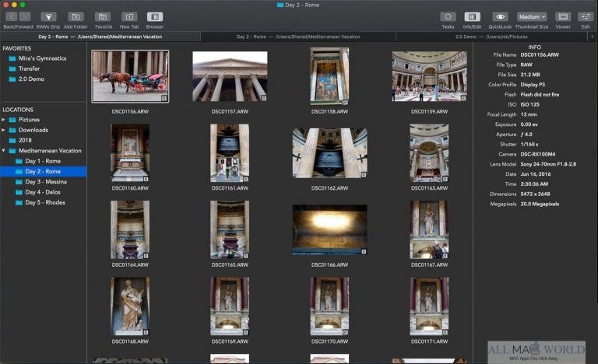Click lens value Sony 24-70mm F1.8-2.8
This screenshot has height=364, width=598.
pos(548,164)
